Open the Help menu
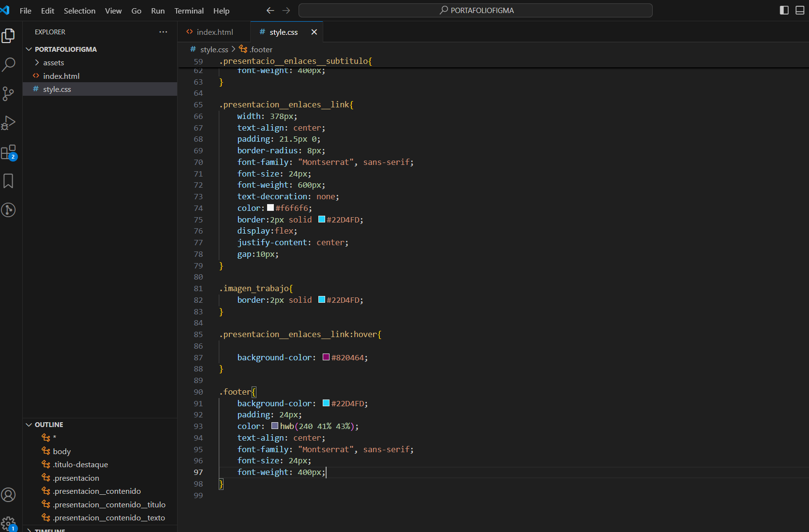Viewport: 809px width, 532px height. [222, 11]
